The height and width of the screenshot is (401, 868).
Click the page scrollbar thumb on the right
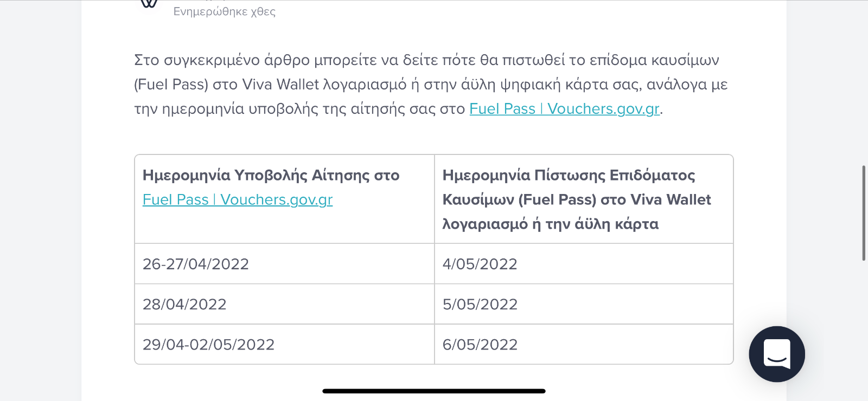point(864,213)
